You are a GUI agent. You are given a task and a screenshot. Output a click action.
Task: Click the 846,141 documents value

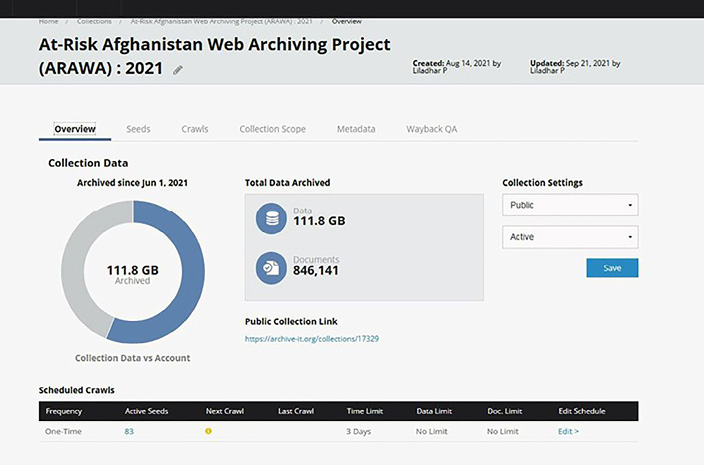click(x=316, y=271)
